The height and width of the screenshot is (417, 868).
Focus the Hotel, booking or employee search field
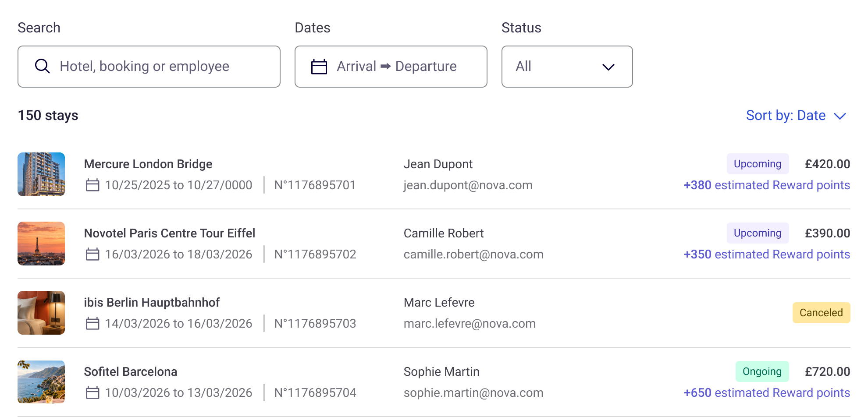(149, 67)
